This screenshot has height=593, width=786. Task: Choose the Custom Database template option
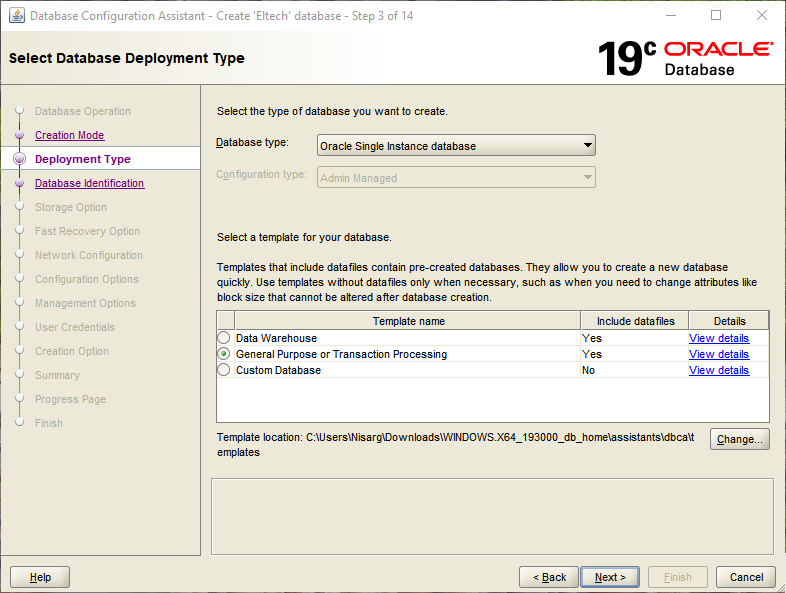[x=224, y=370]
